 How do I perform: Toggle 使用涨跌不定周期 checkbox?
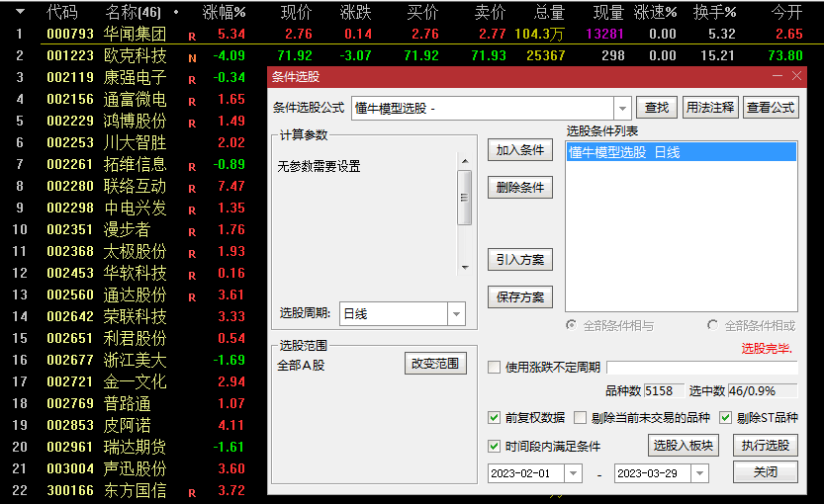[494, 367]
